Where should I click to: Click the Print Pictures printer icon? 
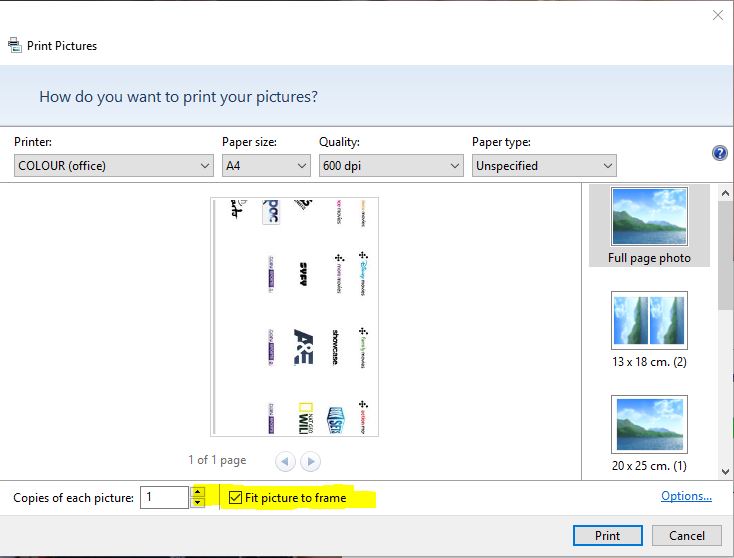click(15, 45)
